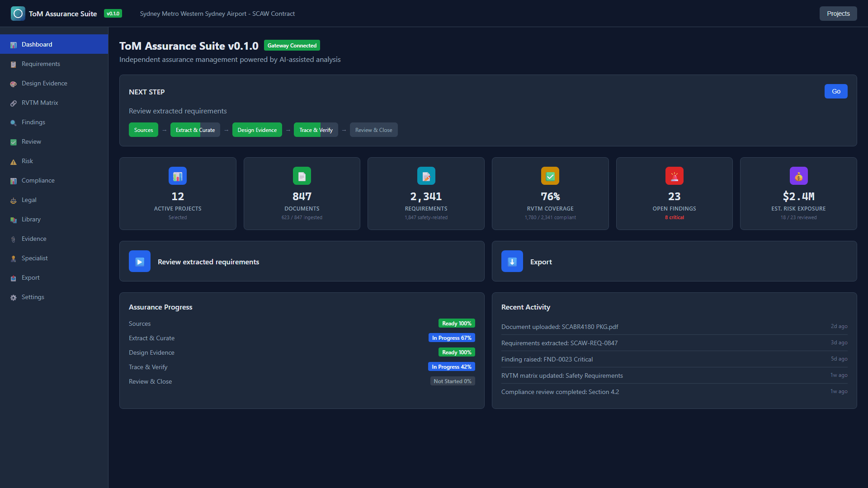868x488 pixels.
Task: Open activity entry Document uploaded SCABR4180 PKG.pdf
Action: click(x=559, y=326)
